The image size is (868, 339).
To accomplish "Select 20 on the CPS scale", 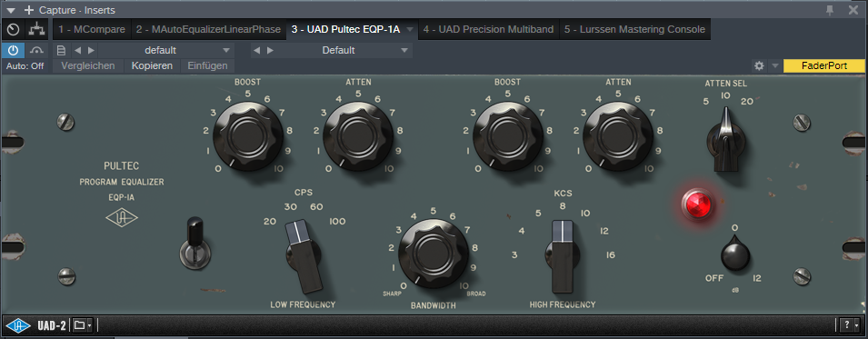I will (x=270, y=222).
